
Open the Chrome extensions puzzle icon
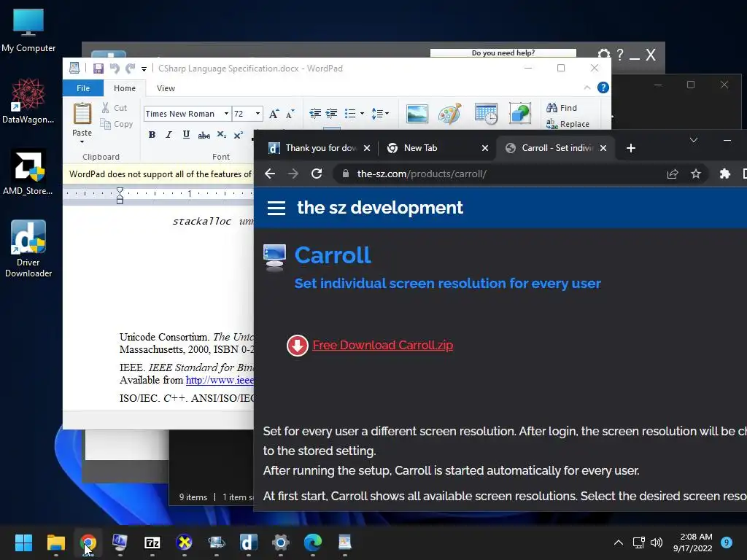click(x=724, y=174)
